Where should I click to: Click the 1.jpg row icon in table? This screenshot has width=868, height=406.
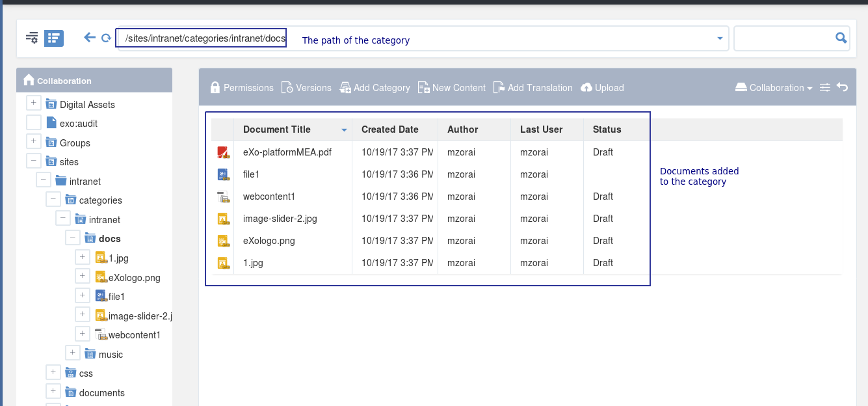223,263
